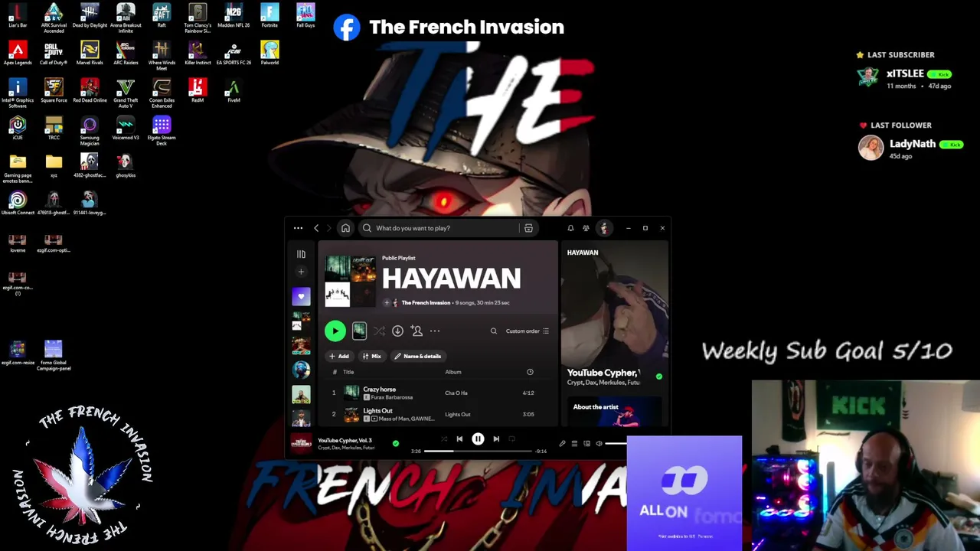Select the fomo Global Campaign-panel file
Screen dimensions: 980x551
click(54, 356)
